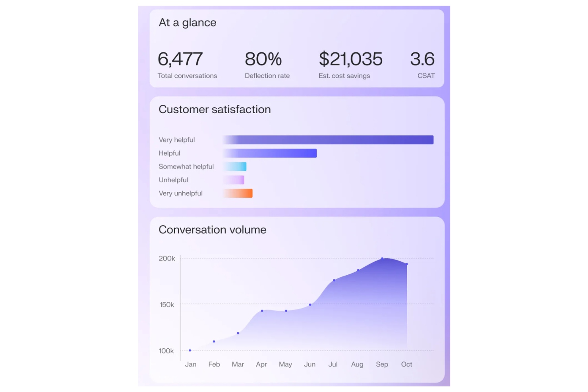This screenshot has width=588, height=392.
Task: Select the Oct axis label
Action: (406, 364)
